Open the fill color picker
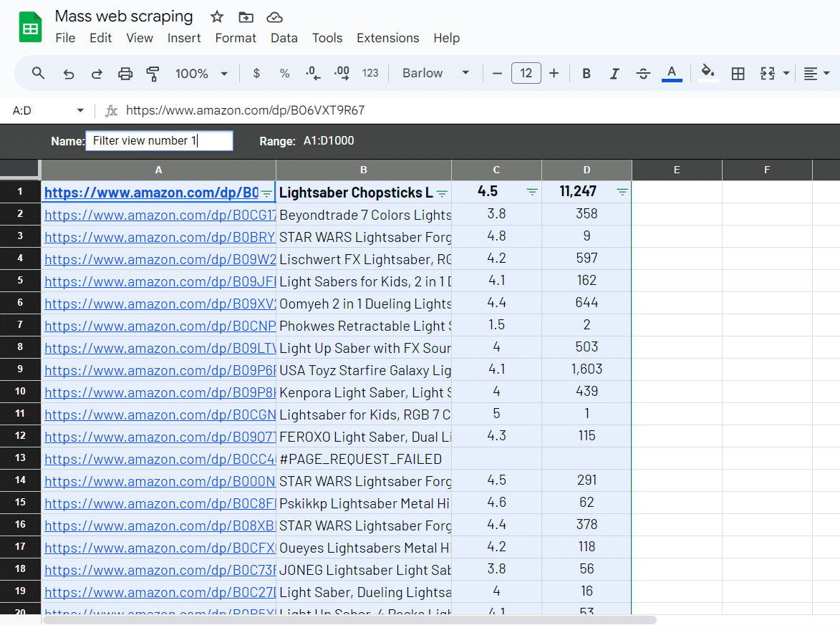The height and width of the screenshot is (625, 840). (x=708, y=73)
